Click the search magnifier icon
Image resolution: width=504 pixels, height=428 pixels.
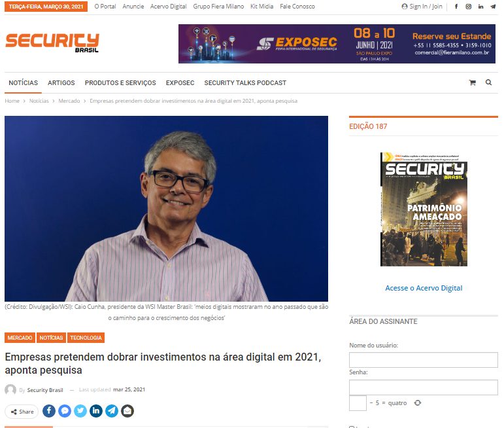click(x=488, y=83)
